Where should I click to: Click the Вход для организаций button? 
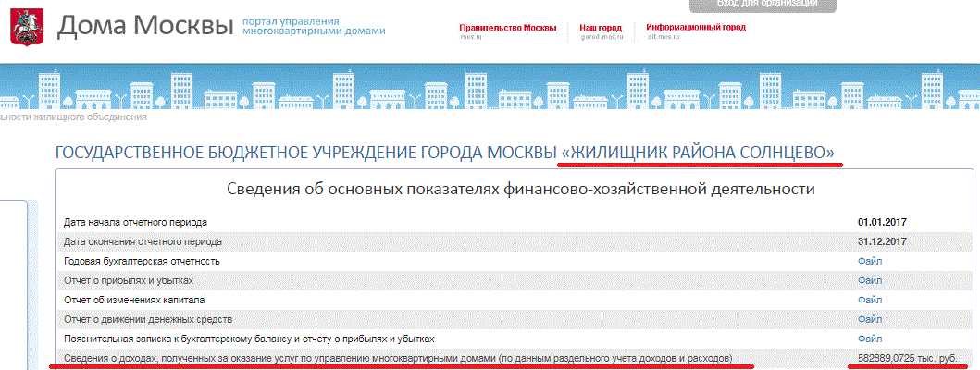pos(763,5)
